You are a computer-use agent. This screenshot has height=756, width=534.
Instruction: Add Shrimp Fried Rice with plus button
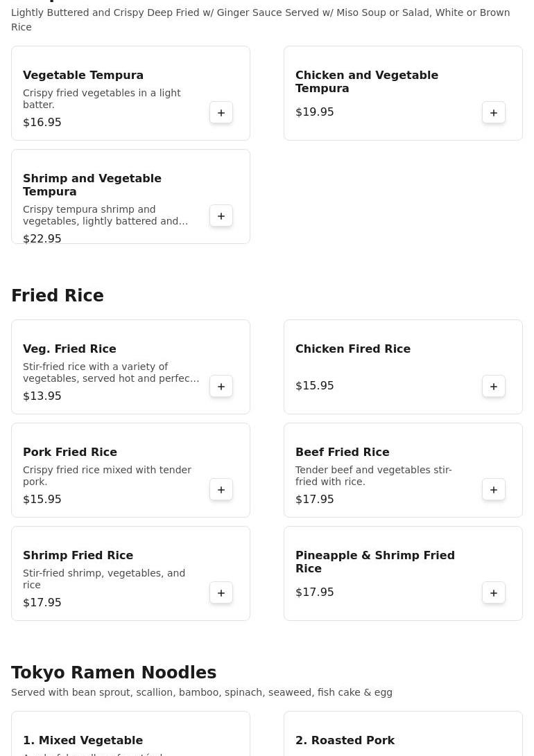coord(221,593)
